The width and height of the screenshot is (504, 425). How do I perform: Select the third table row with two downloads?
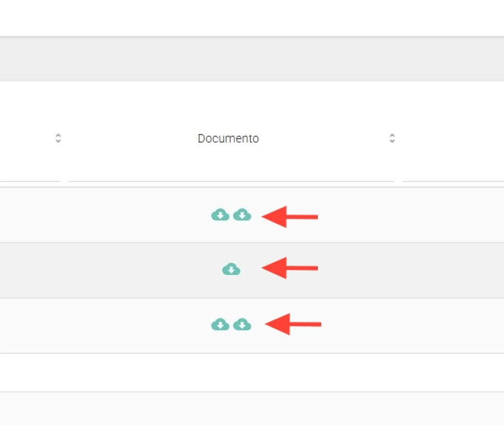[x=111, y=326]
